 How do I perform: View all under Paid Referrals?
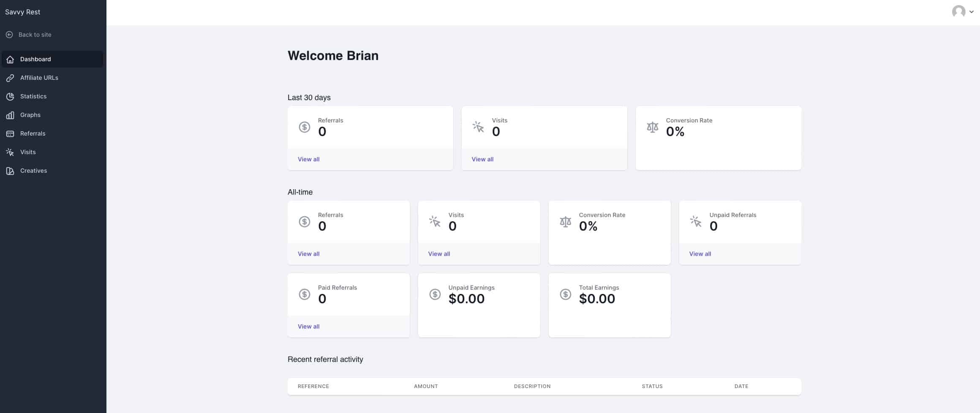click(x=308, y=326)
